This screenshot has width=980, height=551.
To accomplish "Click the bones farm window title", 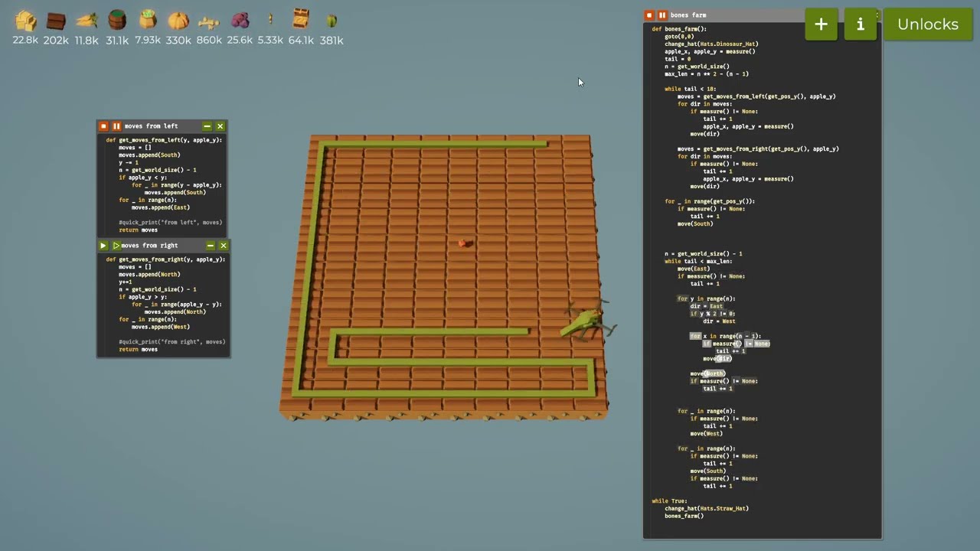I will 688,15.
